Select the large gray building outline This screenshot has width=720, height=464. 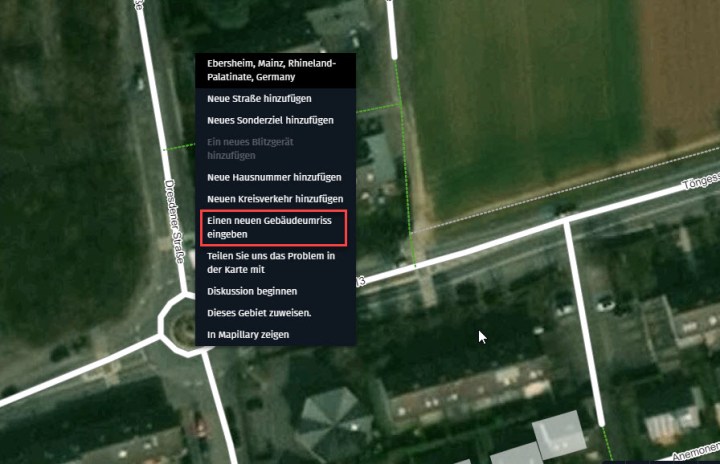click(x=559, y=434)
